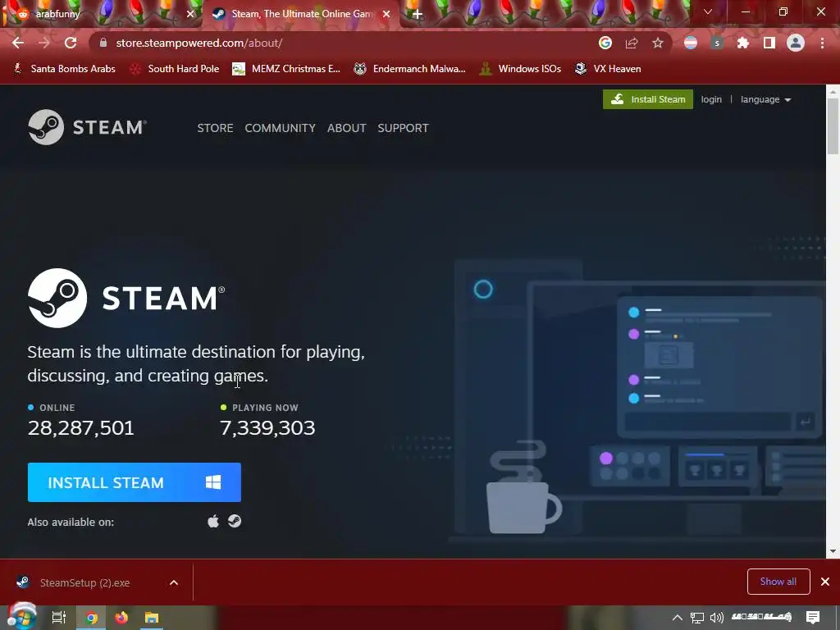Select the Steam Ultimate Online Game tab

[301, 14]
